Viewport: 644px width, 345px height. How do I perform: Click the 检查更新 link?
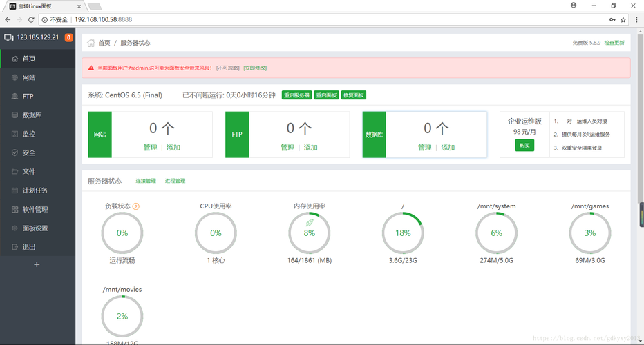click(x=614, y=43)
